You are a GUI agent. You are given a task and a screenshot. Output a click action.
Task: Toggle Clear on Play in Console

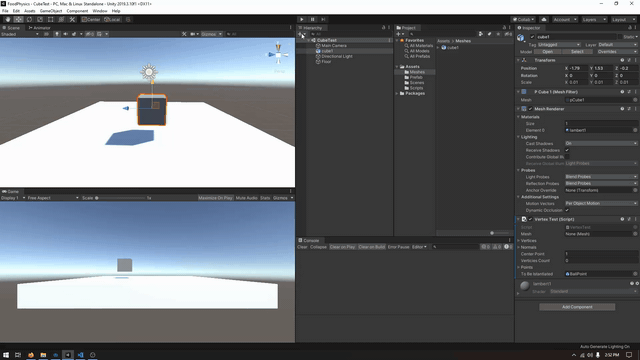[342, 247]
